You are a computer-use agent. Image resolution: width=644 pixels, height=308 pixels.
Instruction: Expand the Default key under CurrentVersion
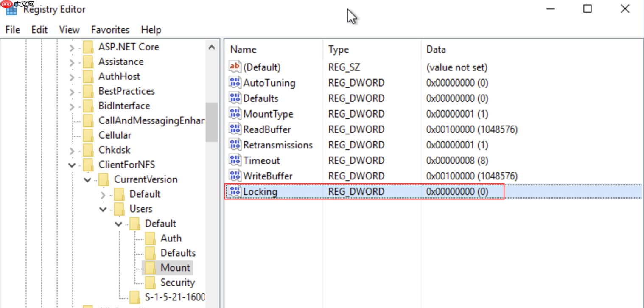click(x=103, y=195)
